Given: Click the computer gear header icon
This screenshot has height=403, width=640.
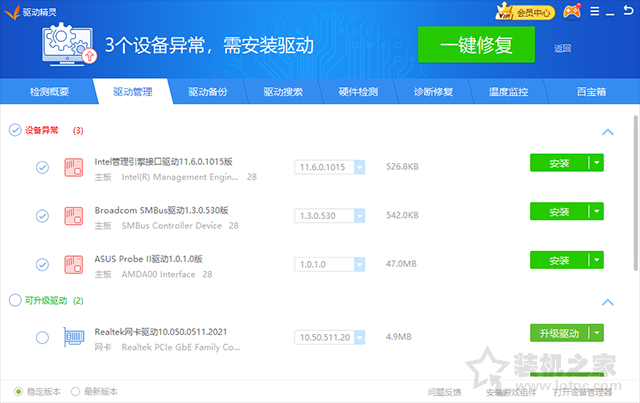Looking at the screenshot, I should [x=69, y=44].
